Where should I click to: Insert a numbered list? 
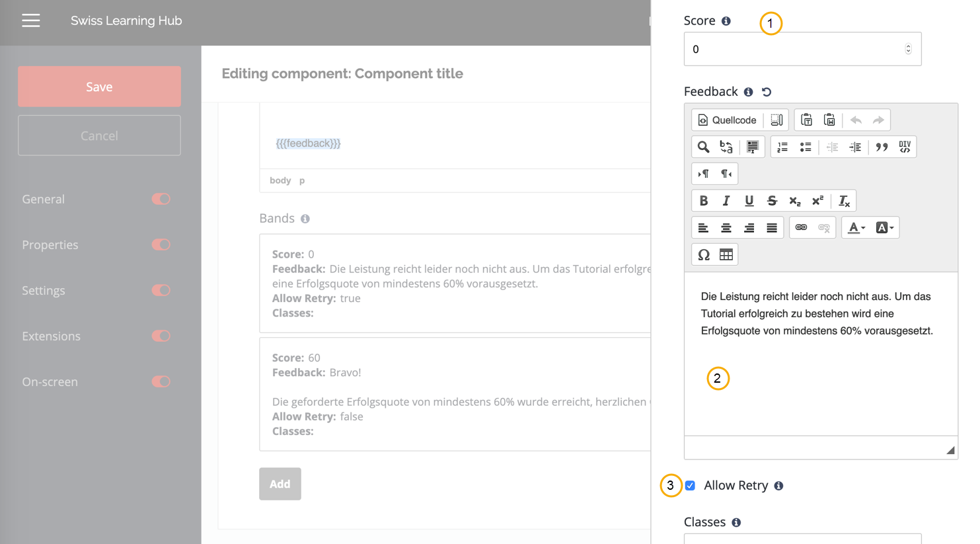[782, 147]
